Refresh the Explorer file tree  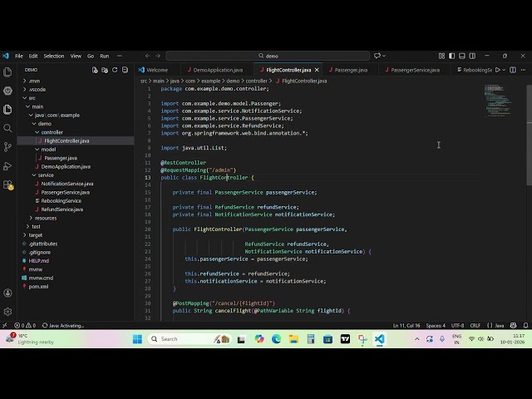[115, 70]
